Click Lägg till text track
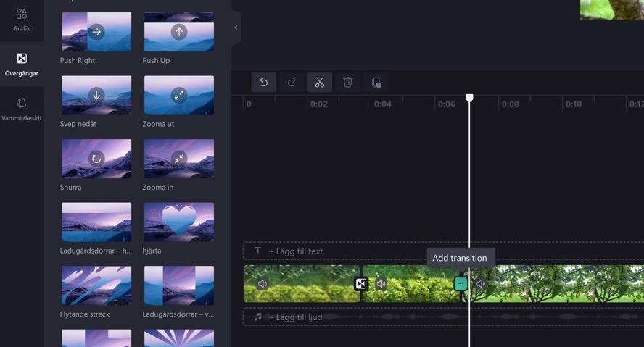The height and width of the screenshot is (347, 644). point(444,251)
